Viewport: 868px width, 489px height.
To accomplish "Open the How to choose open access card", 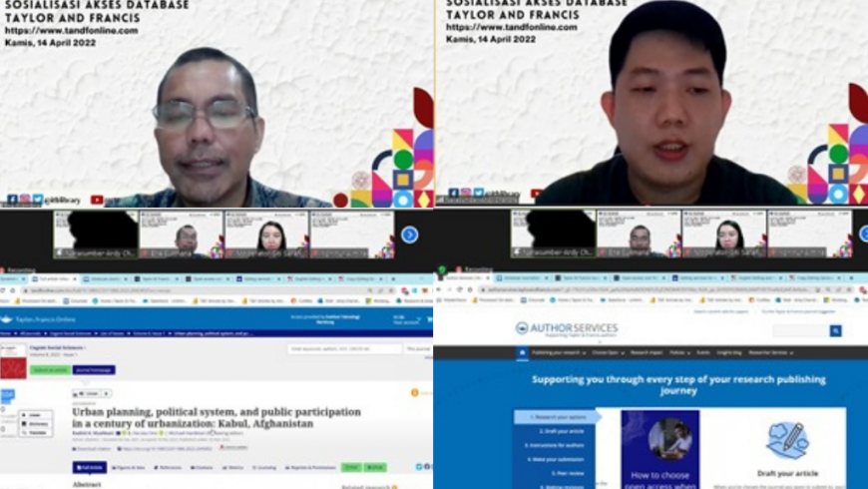I will (659, 450).
